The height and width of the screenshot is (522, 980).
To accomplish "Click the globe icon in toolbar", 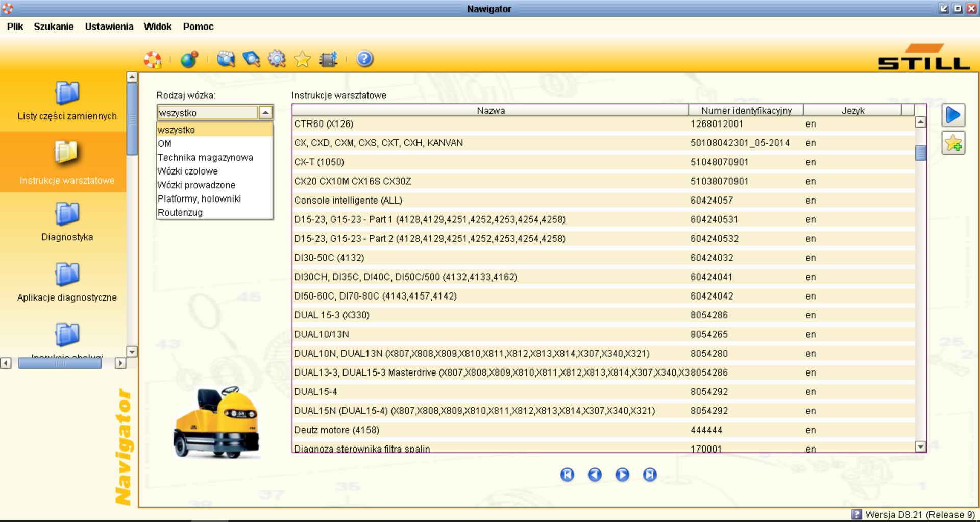I will click(x=189, y=59).
